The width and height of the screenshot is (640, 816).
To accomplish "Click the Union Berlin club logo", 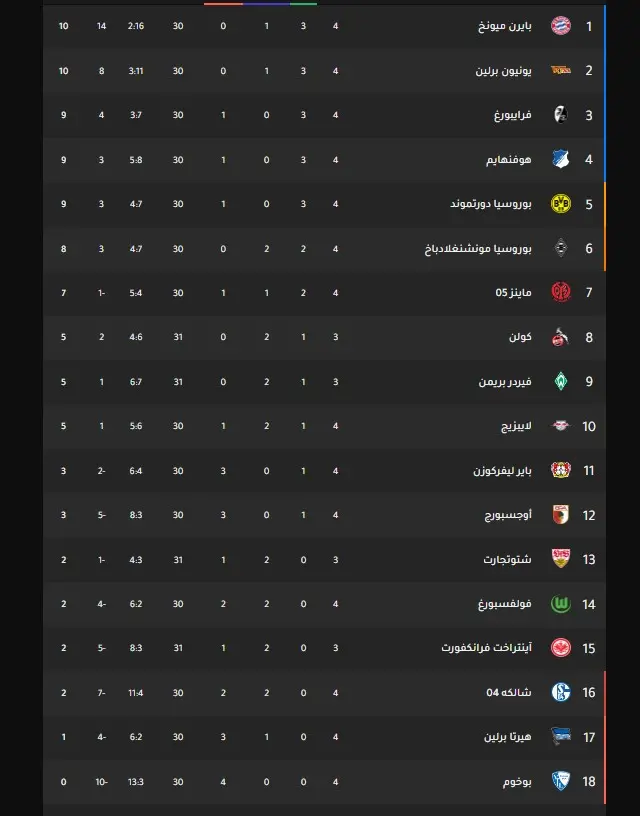I will point(560,70).
